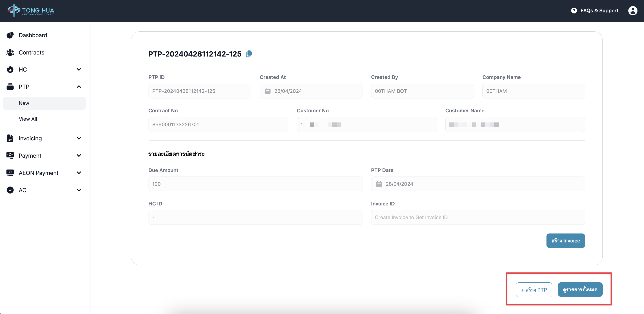This screenshot has height=314, width=644.
Task: Click the Created At calendar icon
Action: pos(267,91)
